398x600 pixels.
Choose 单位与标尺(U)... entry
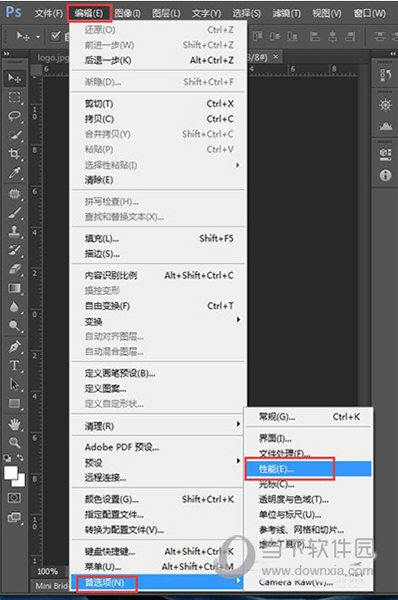click(308, 515)
